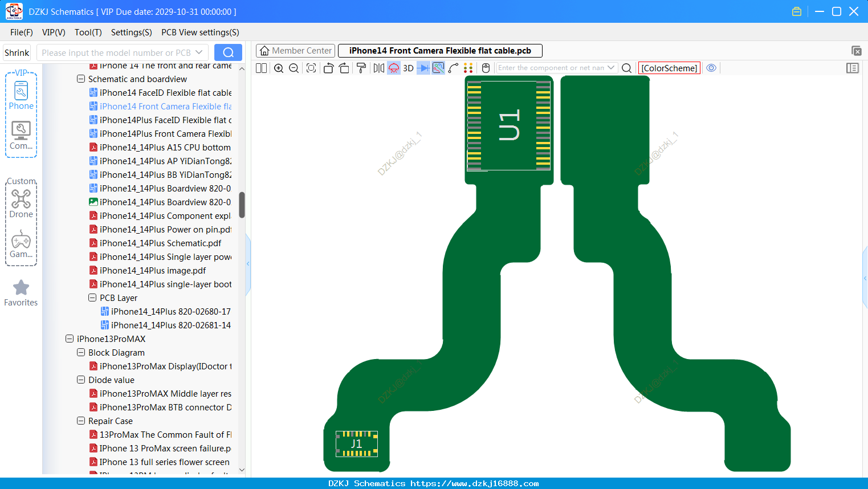The width and height of the screenshot is (868, 489).
Task: Open the component or net name dropdown
Action: click(611, 68)
